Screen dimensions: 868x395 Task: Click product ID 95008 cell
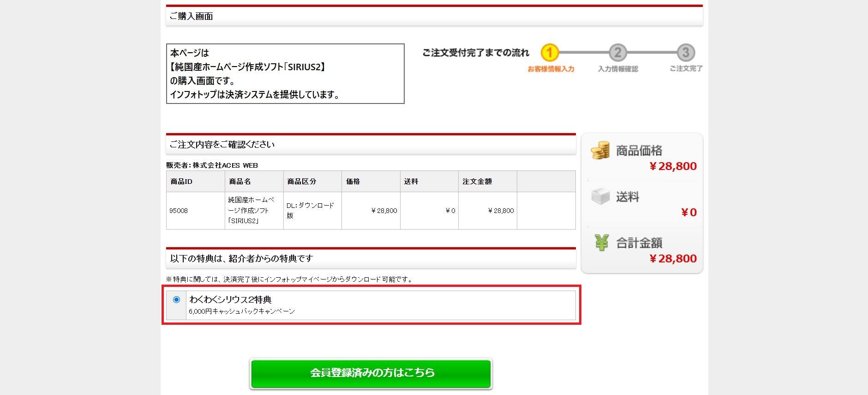(x=196, y=211)
